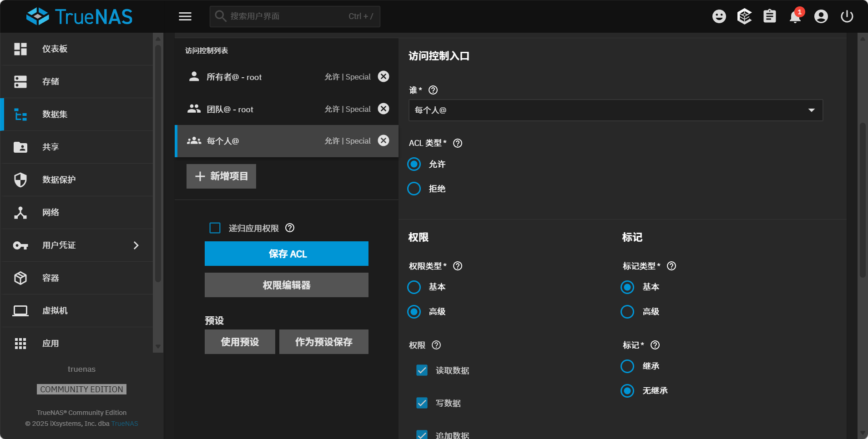Screen dimensions: 868x439
Task: Click the 新增项目 button
Action: [221, 176]
